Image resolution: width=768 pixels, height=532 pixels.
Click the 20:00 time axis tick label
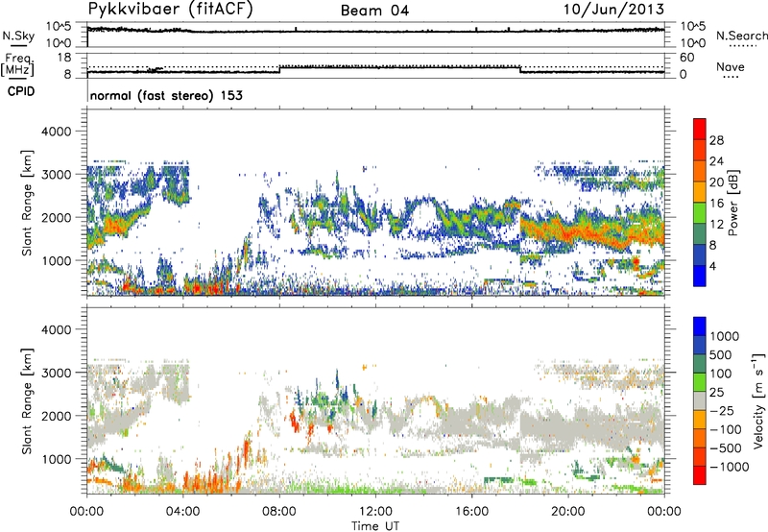pos(568,512)
